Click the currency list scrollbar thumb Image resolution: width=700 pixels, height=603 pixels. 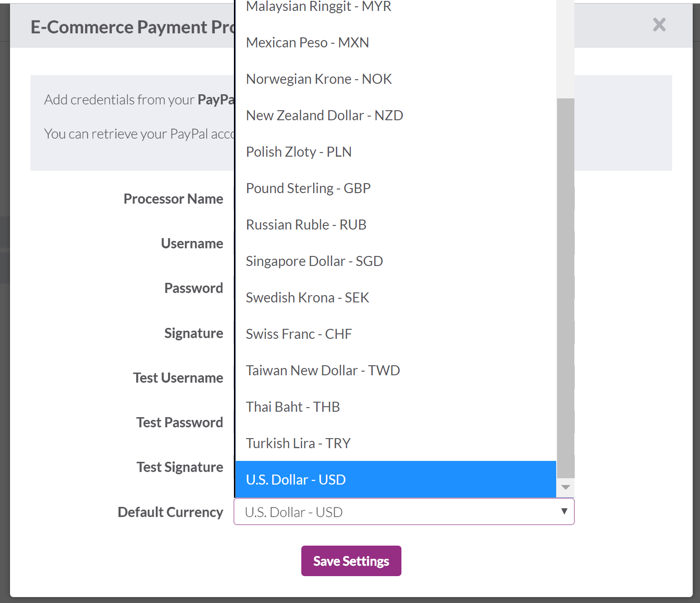click(x=566, y=288)
